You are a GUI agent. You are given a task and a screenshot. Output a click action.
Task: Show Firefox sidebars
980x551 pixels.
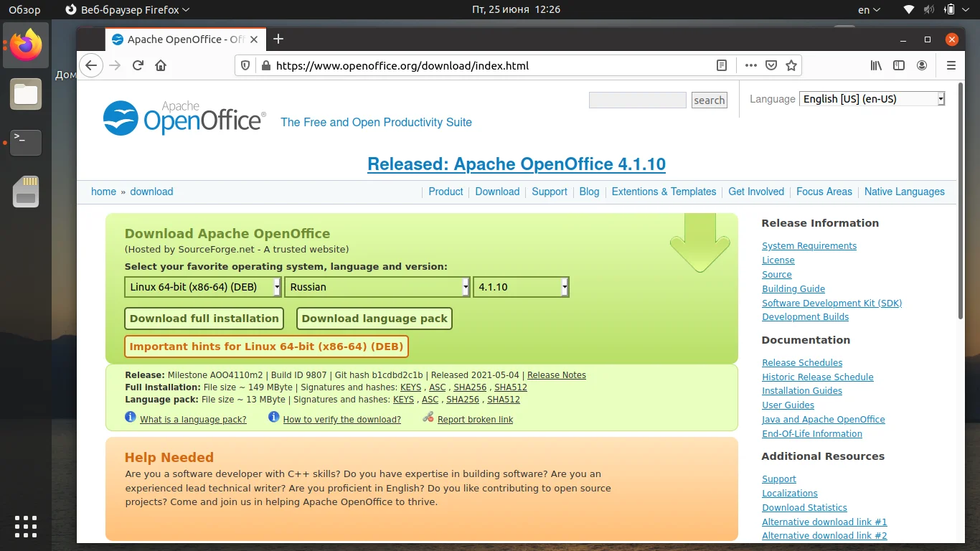899,65
